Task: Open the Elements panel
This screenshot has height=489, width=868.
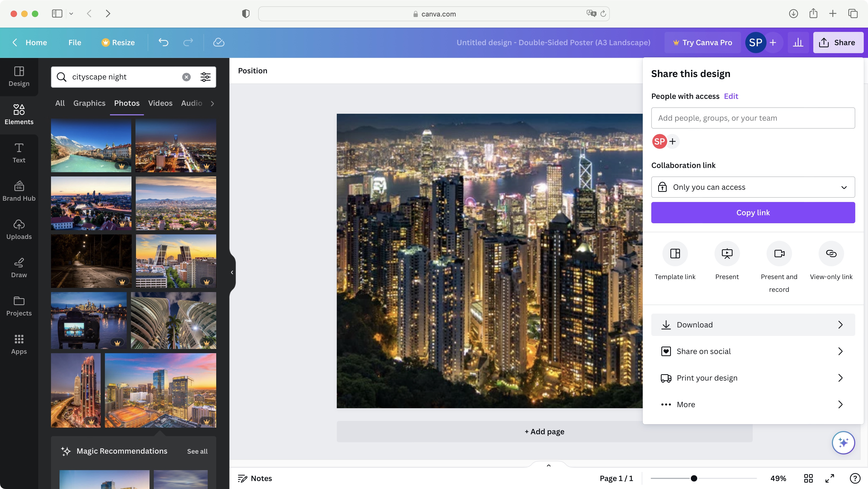Action: pyautogui.click(x=19, y=114)
